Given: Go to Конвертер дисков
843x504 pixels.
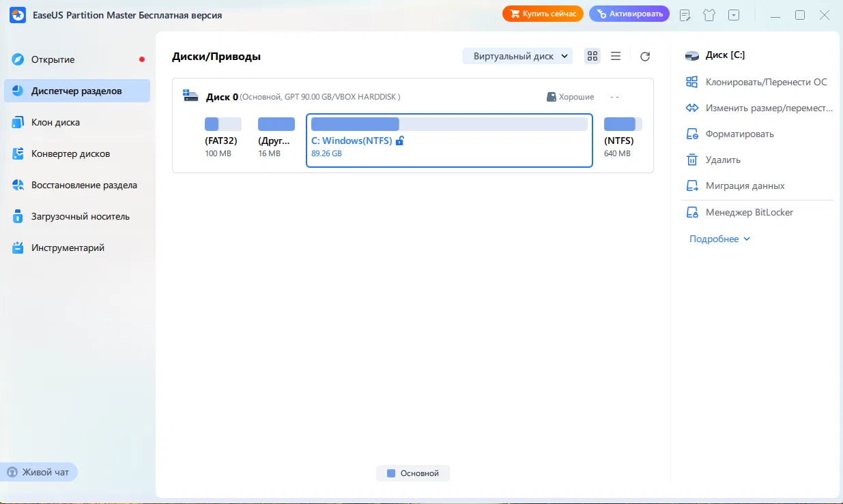Looking at the screenshot, I should [77, 153].
